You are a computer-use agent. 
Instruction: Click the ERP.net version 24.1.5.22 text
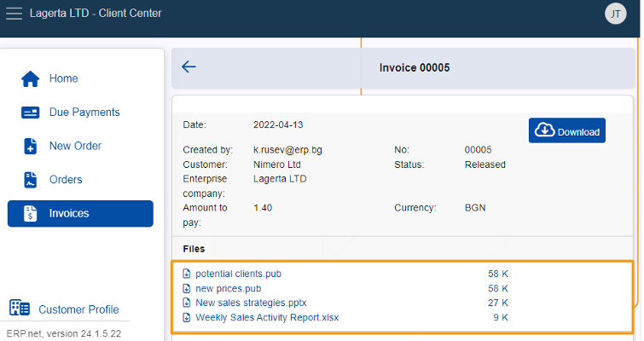pos(64,333)
